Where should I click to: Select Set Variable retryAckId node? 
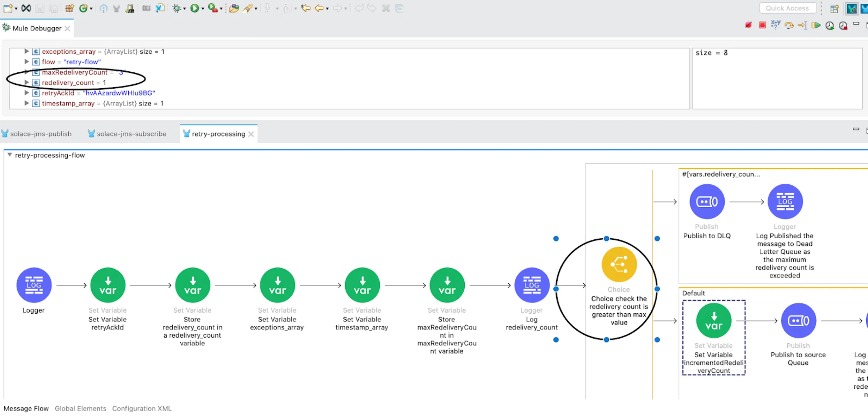coord(108,285)
